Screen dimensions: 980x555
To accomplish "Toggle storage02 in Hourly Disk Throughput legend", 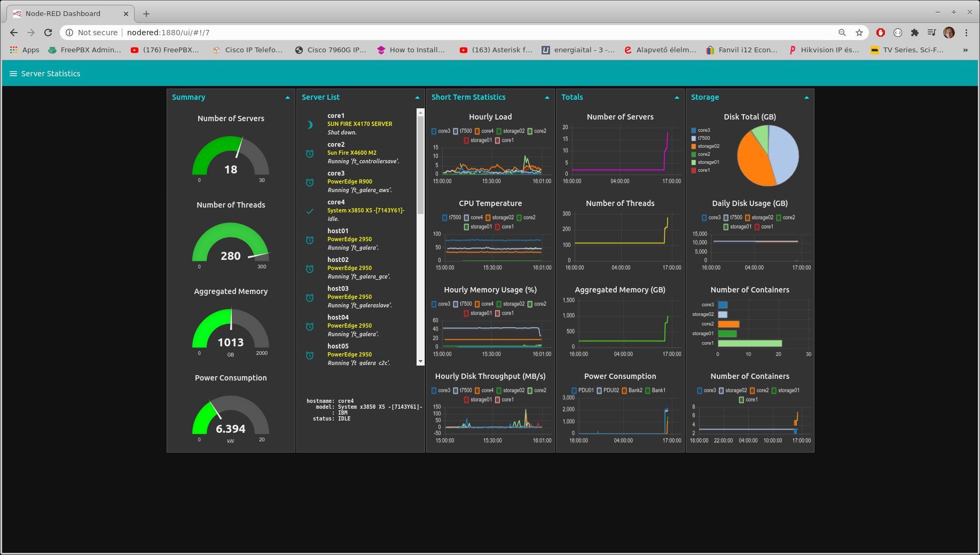I will click(511, 391).
